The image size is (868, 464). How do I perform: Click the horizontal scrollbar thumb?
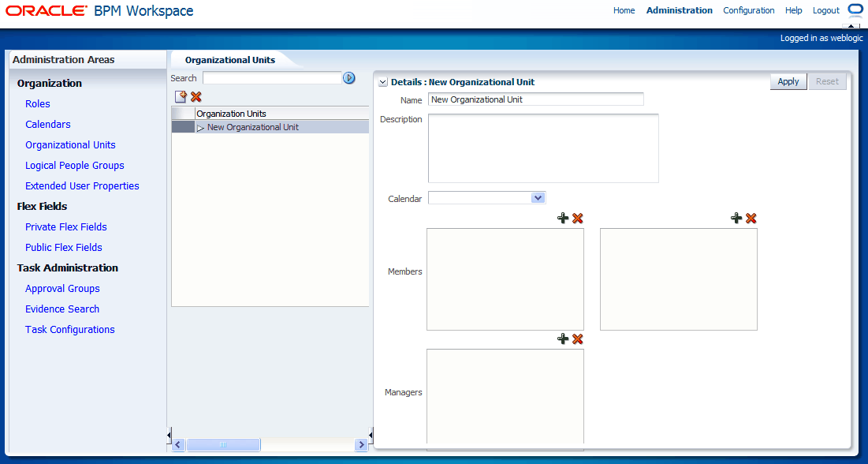[x=223, y=444]
